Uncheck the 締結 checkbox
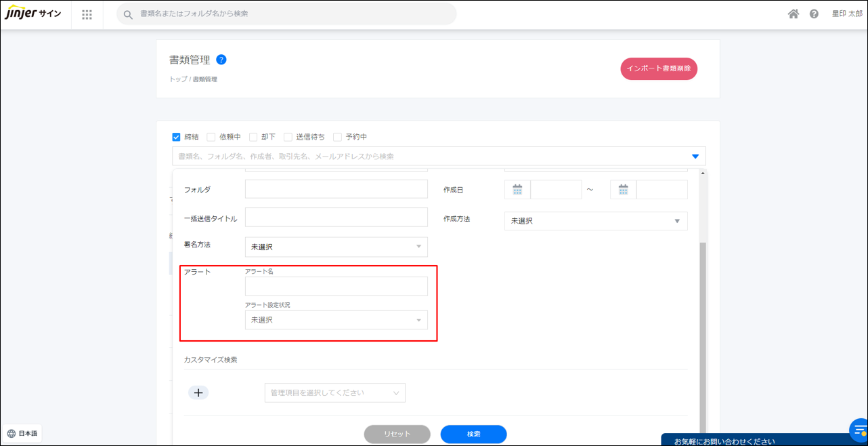 pos(177,137)
